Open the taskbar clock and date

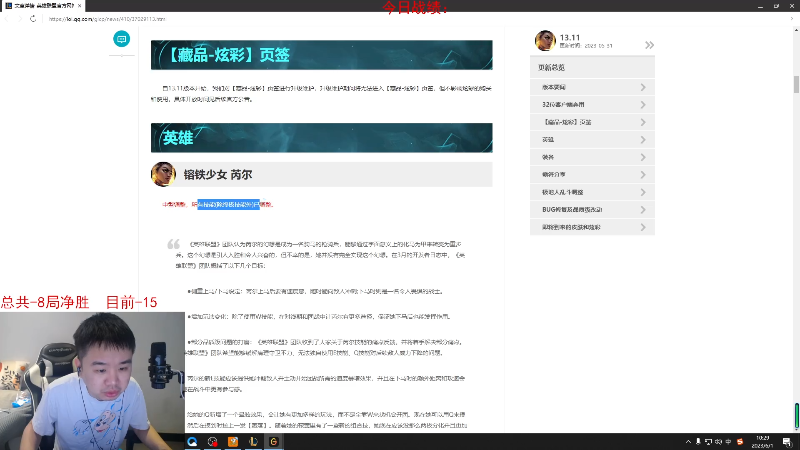[763, 442]
